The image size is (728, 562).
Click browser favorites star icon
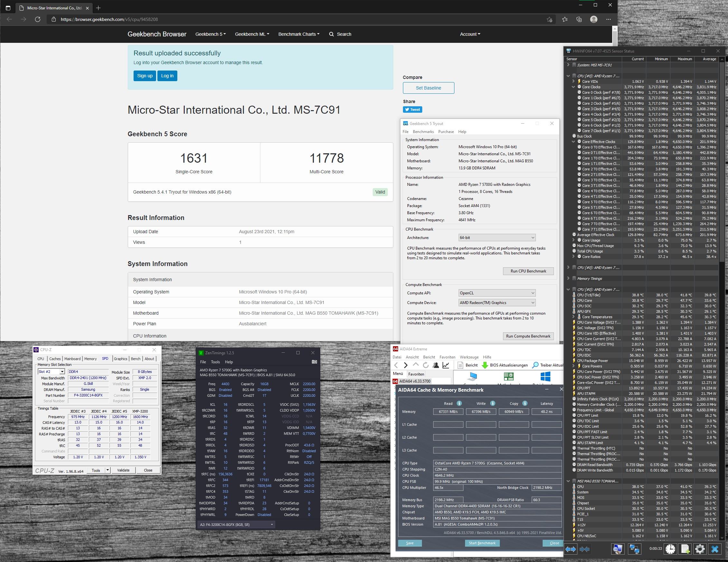pos(565,19)
